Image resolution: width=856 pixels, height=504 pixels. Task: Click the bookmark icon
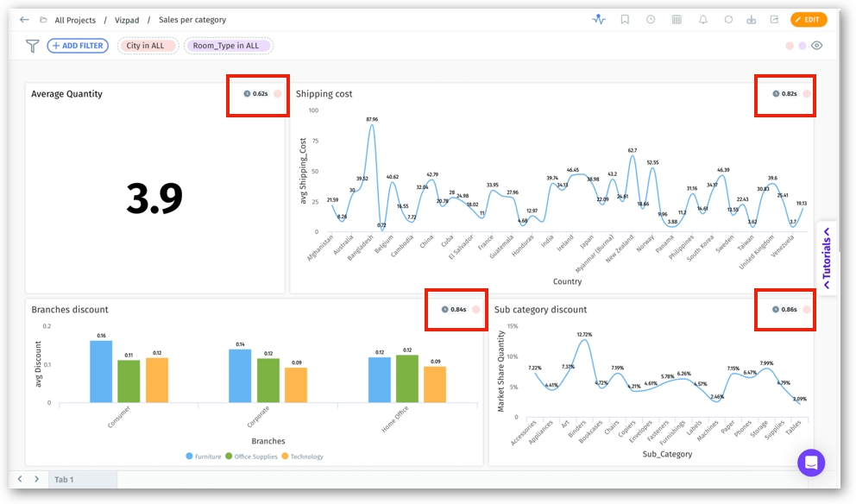pyautogui.click(x=625, y=20)
